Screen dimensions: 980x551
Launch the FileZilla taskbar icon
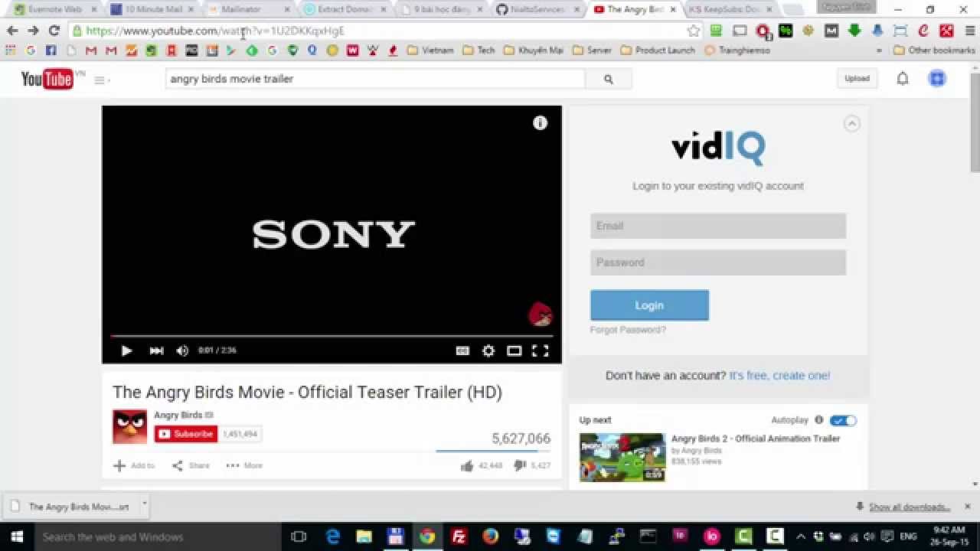click(459, 536)
